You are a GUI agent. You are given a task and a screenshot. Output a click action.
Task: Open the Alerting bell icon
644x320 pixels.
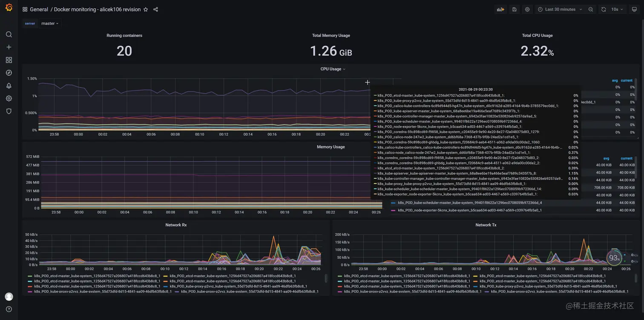click(9, 86)
